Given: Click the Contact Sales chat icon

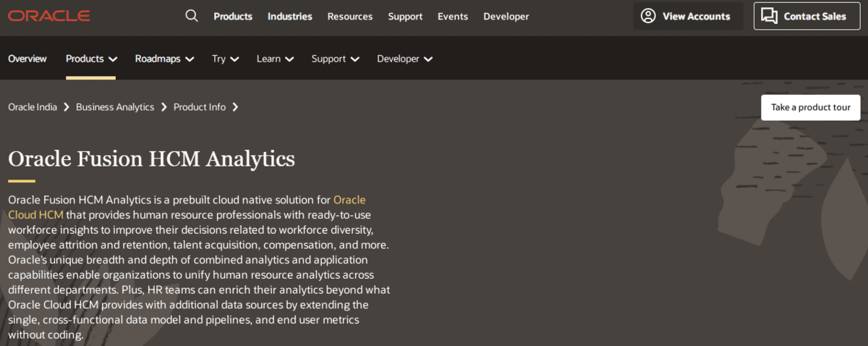Looking at the screenshot, I should 770,16.
